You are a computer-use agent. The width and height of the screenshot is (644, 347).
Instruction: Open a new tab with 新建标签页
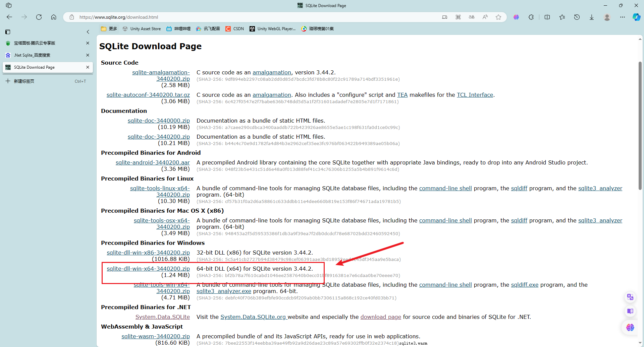(x=48, y=81)
